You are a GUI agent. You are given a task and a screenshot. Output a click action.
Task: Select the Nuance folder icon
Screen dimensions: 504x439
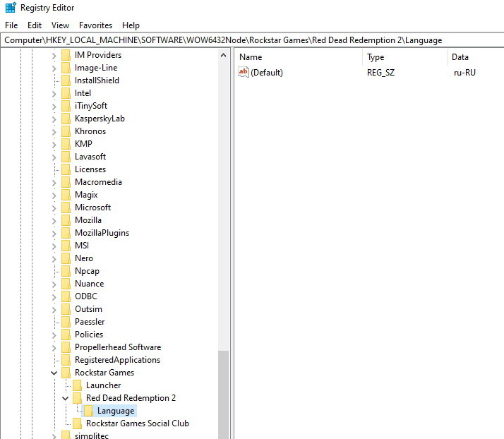click(x=66, y=284)
